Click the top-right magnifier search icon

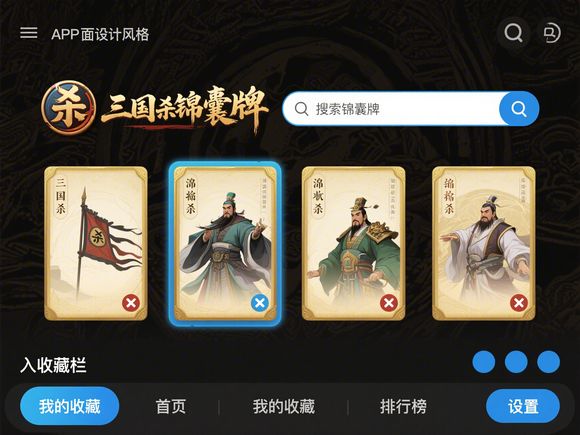coord(513,33)
